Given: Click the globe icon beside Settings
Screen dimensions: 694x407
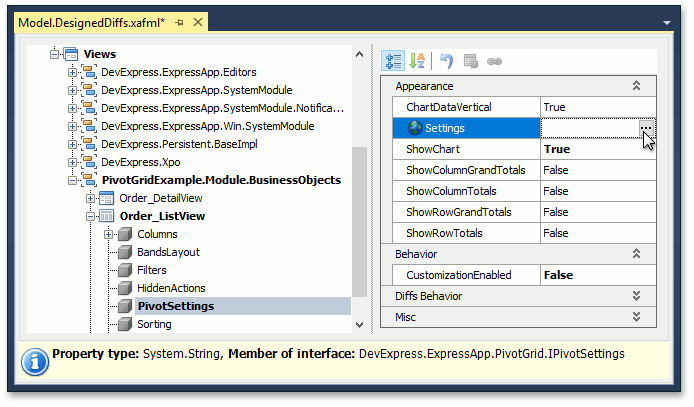Looking at the screenshot, I should click(415, 128).
